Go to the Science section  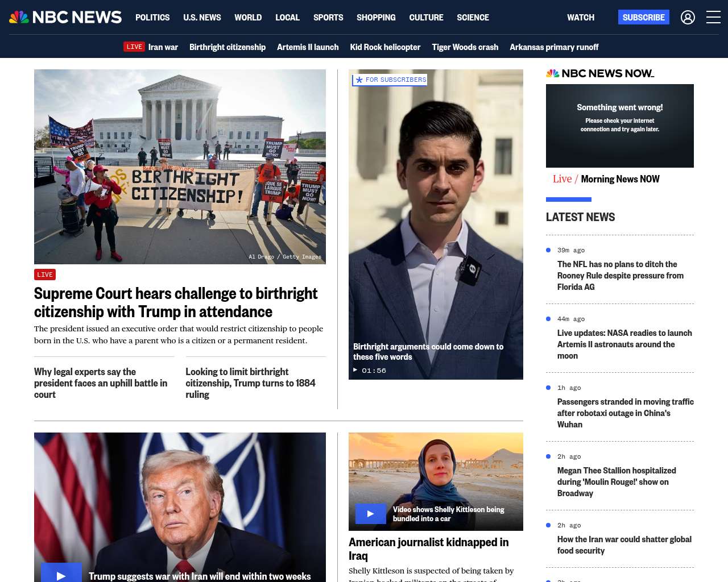[x=473, y=18]
